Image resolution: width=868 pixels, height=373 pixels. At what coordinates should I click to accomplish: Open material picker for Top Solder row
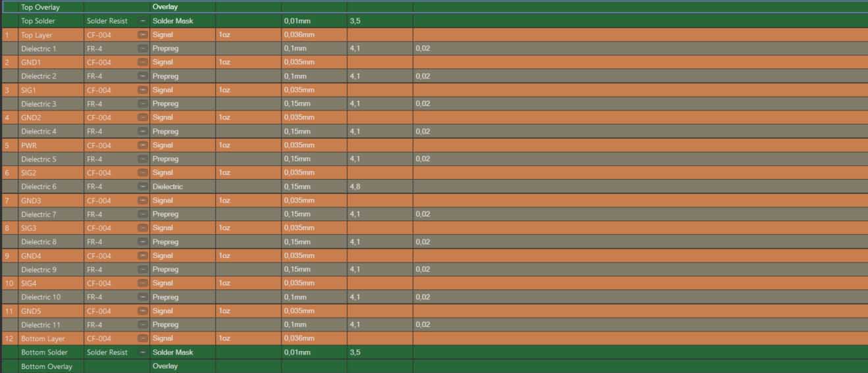point(143,21)
